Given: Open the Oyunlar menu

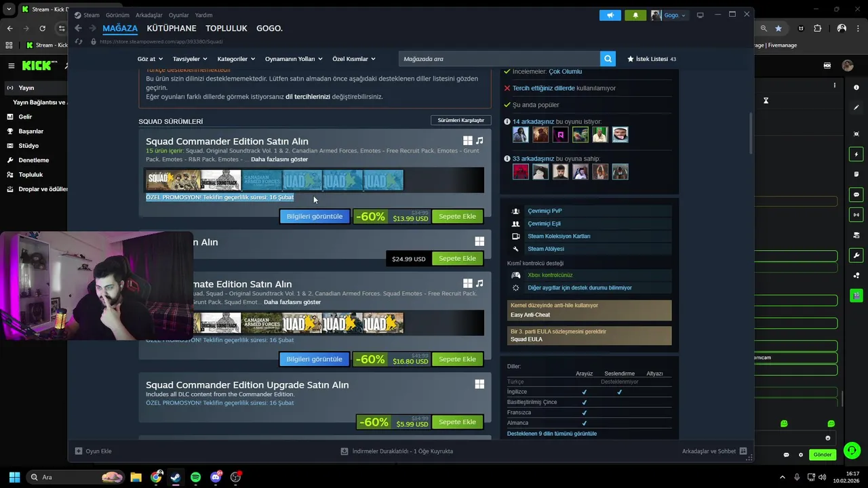Looking at the screenshot, I should pyautogui.click(x=179, y=15).
